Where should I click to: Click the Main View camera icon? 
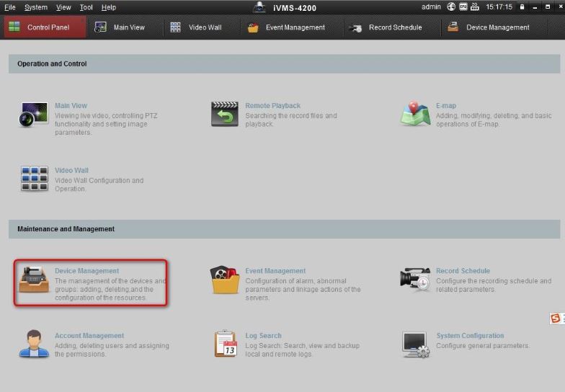coord(33,114)
